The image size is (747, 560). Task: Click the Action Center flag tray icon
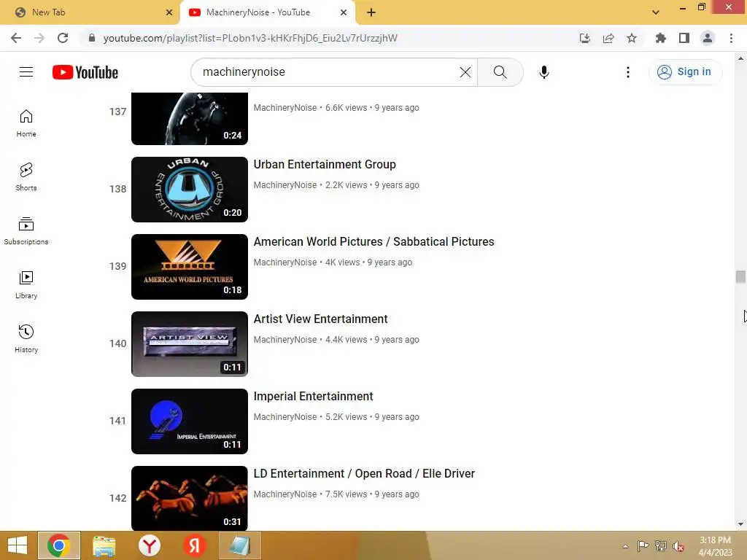[x=643, y=546]
